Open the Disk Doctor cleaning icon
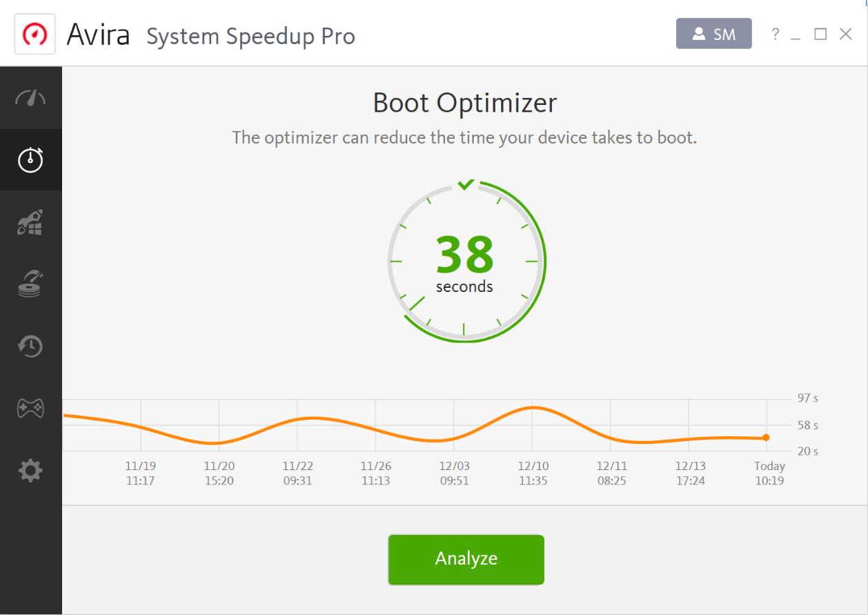This screenshot has height=615, width=868. pos(30,284)
